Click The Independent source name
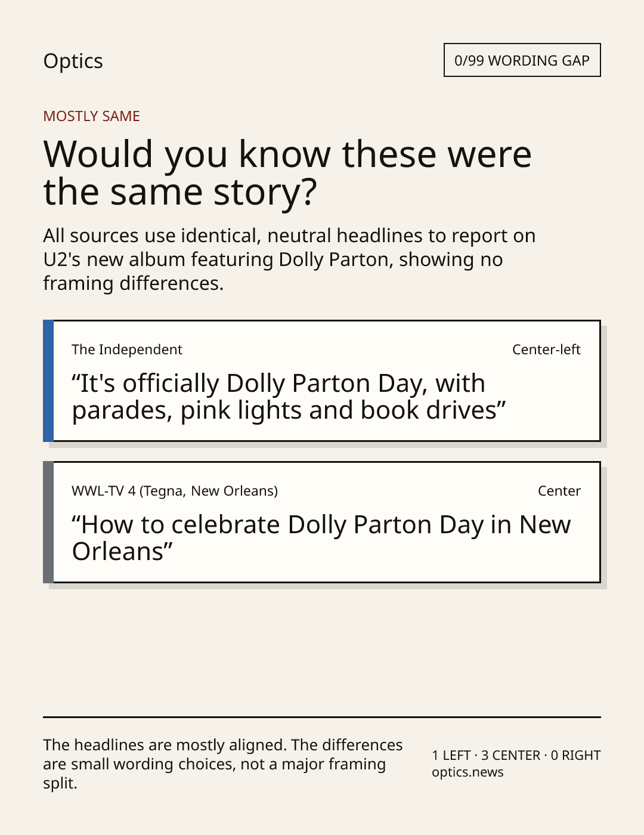 coord(127,350)
